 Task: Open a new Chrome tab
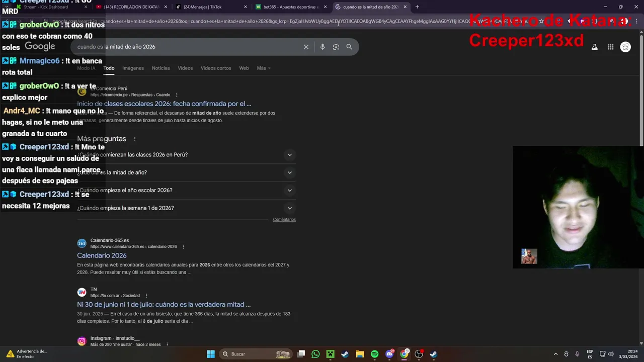[x=417, y=7]
